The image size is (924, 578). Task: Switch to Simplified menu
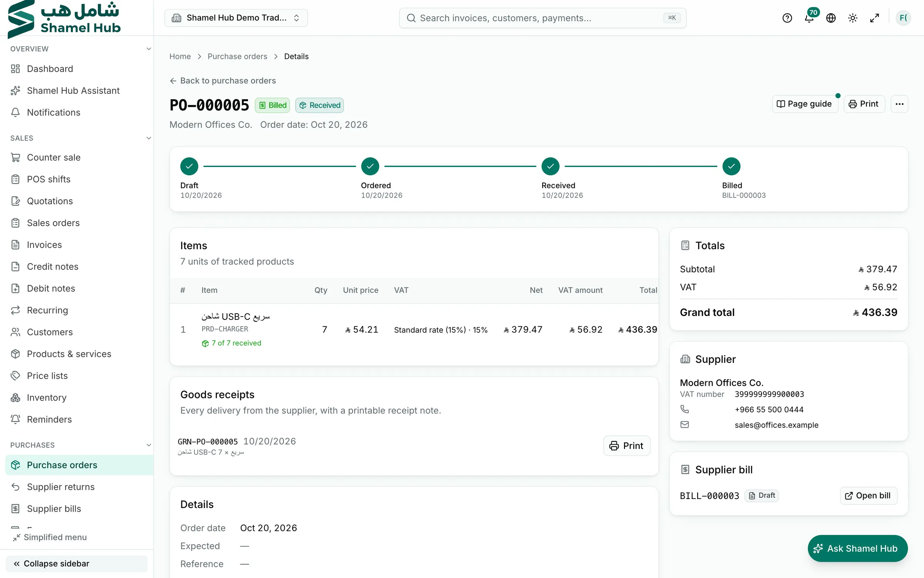49,537
